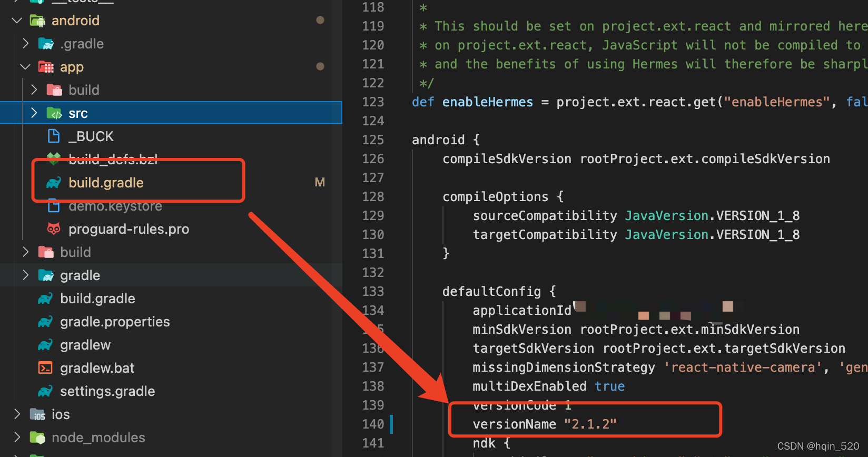This screenshot has height=457, width=868.
Task: Click the src folder icon
Action: pyautogui.click(x=54, y=113)
